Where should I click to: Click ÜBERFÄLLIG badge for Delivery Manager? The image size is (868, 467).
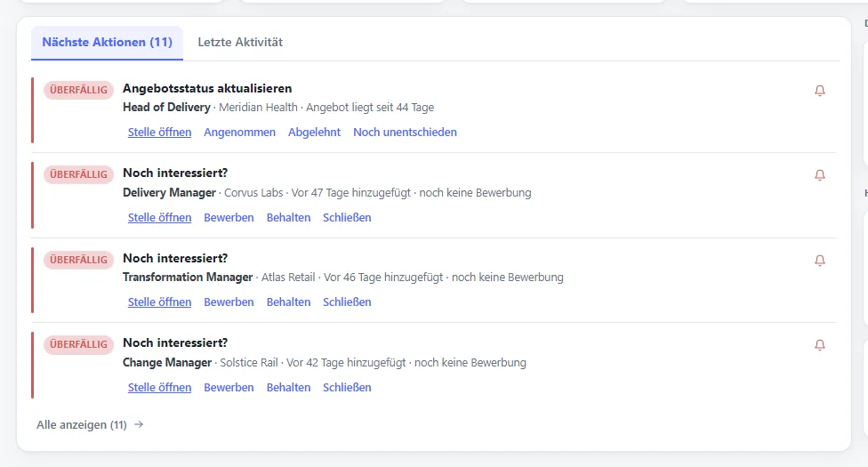(78, 174)
